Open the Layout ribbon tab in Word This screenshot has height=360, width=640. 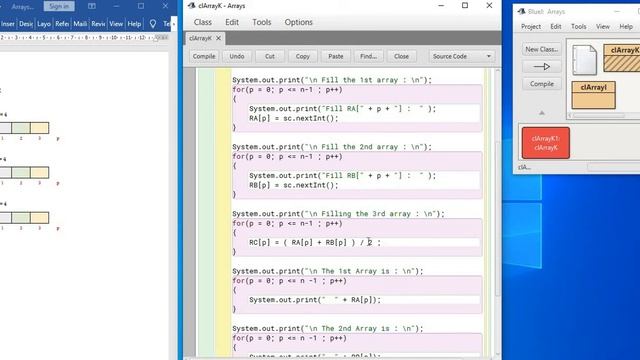44,24
